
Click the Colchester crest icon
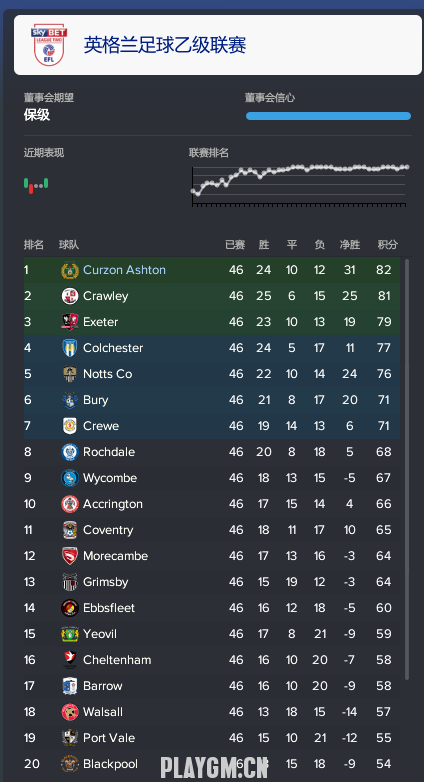coord(70,348)
